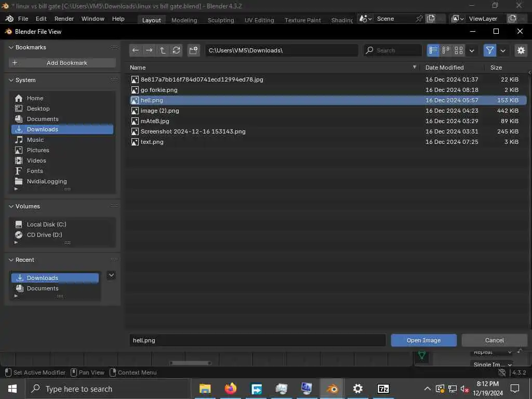Open Settings gear from taskbar
This screenshot has height=399, width=532.
click(x=357, y=389)
